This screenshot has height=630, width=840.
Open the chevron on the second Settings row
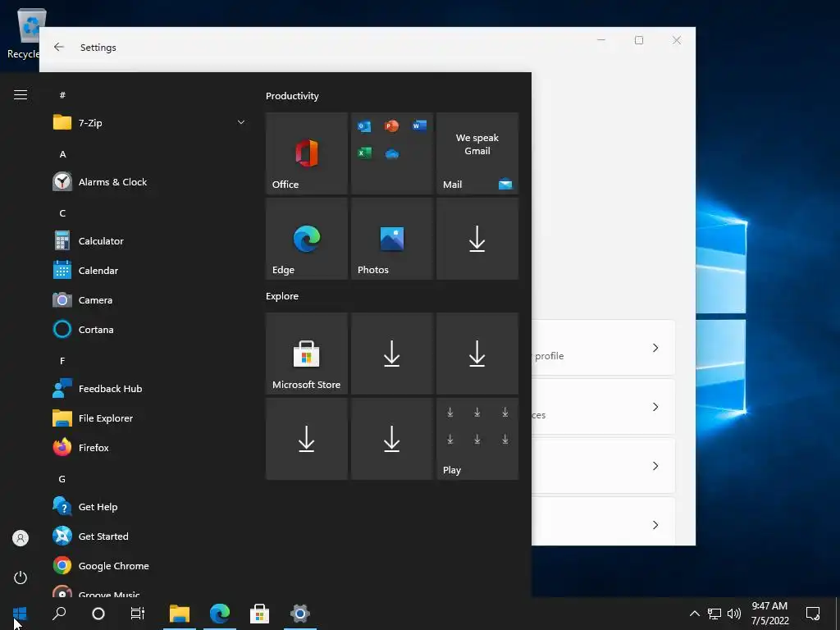(x=655, y=407)
